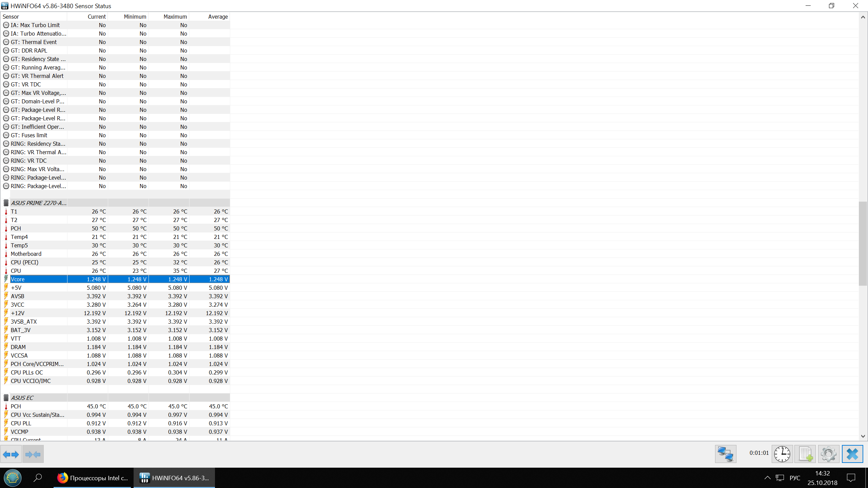Viewport: 868px width, 488px height.
Task: Switch to Firefox in the taskbar
Action: [92, 478]
